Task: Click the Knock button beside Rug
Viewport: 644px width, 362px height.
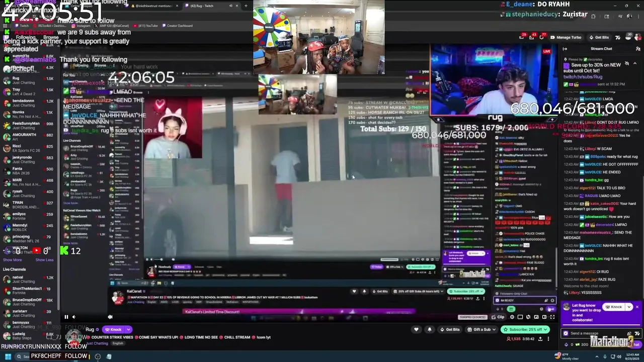Action: pyautogui.click(x=113, y=329)
